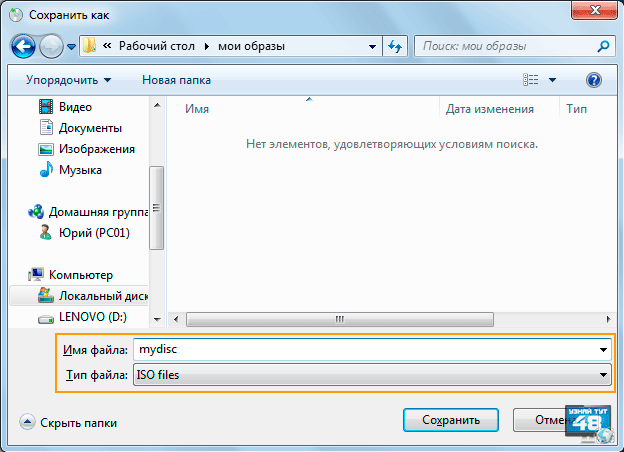Click the Forward navigation arrow
Image resolution: width=624 pixels, height=452 pixels.
[52, 47]
